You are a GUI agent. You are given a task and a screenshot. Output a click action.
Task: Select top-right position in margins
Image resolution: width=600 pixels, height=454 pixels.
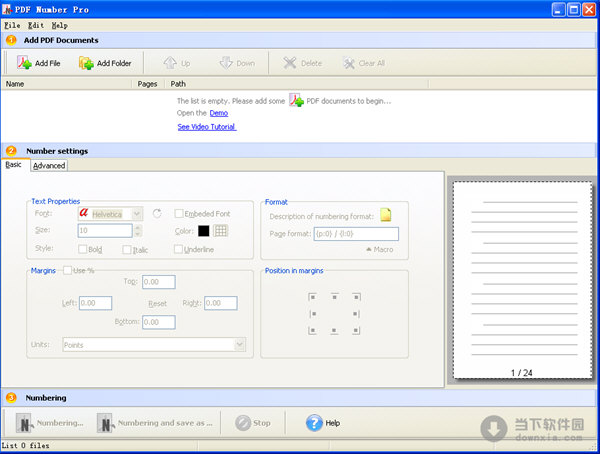tap(356, 297)
